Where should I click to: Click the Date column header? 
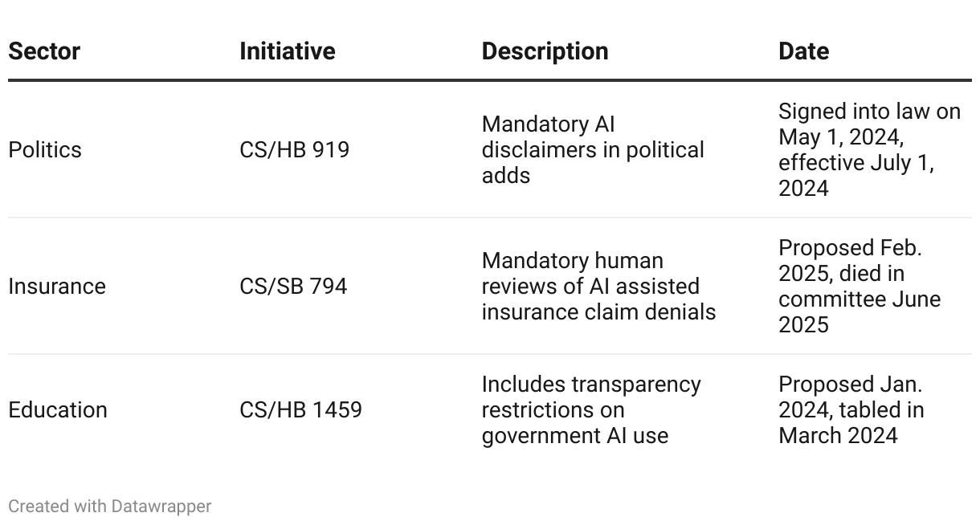803,51
